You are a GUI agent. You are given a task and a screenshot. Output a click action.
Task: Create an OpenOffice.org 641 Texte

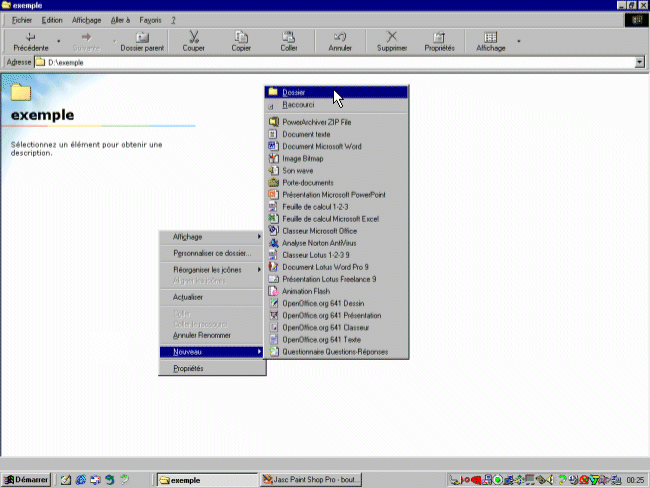coord(336,340)
